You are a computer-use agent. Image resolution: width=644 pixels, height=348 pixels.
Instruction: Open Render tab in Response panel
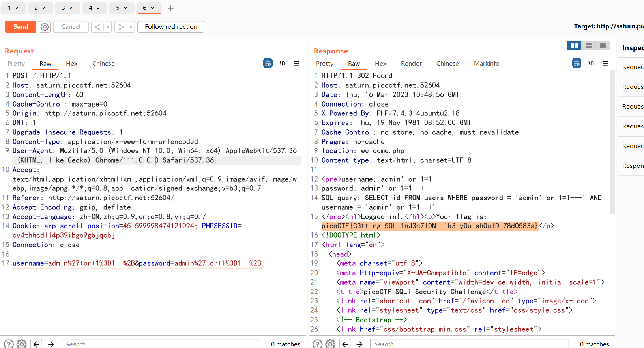tap(411, 64)
